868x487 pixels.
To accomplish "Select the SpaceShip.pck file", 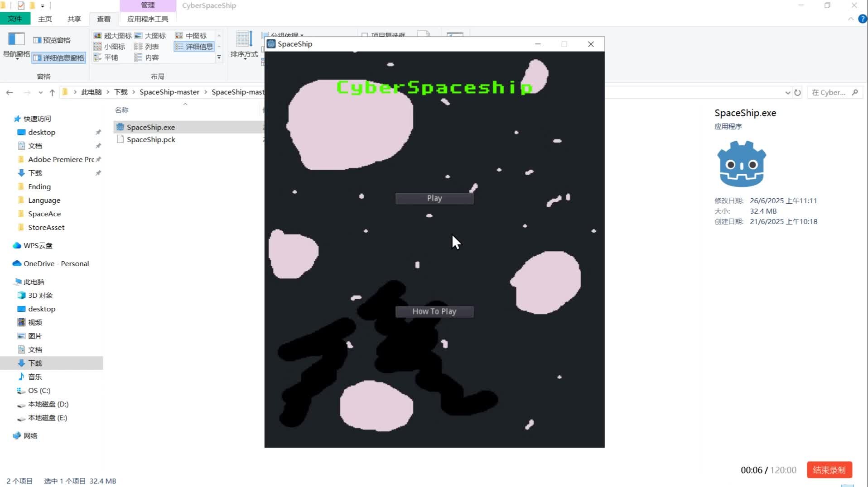I will (x=150, y=139).
